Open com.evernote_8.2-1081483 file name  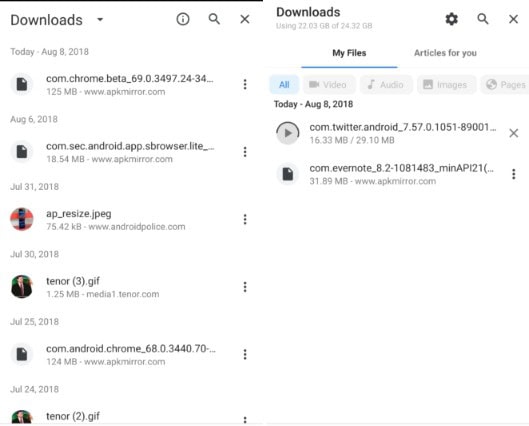pyautogui.click(x=401, y=168)
